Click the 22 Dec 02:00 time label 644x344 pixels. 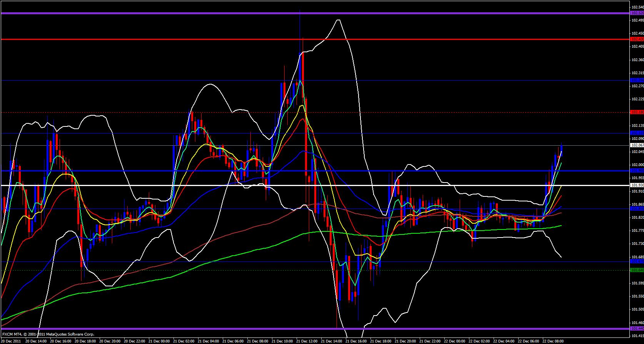pyautogui.click(x=479, y=341)
